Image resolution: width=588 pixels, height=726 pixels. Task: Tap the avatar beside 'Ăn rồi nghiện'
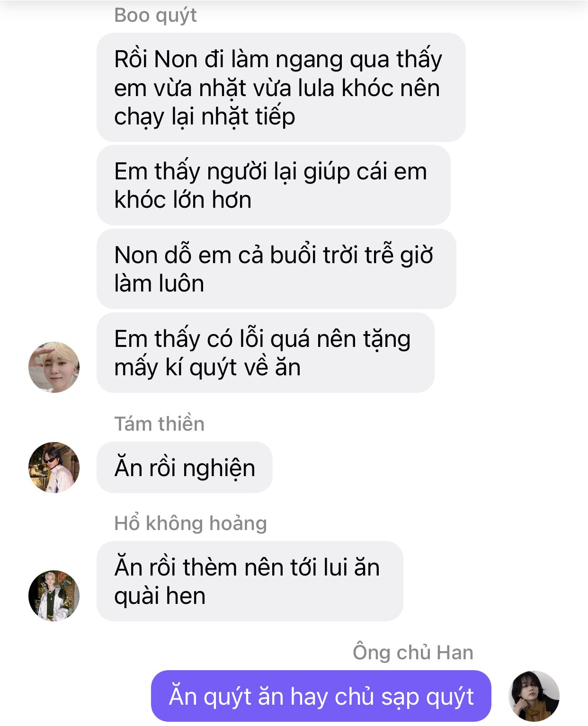tap(54, 468)
